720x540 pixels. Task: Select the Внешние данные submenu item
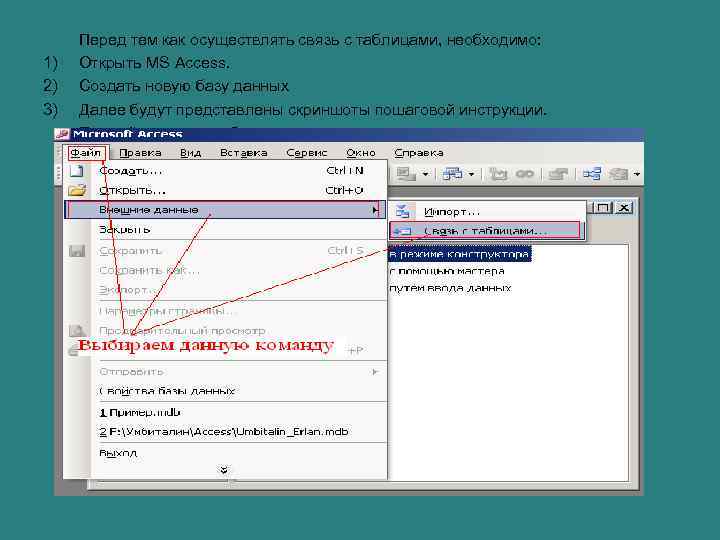coord(225,210)
